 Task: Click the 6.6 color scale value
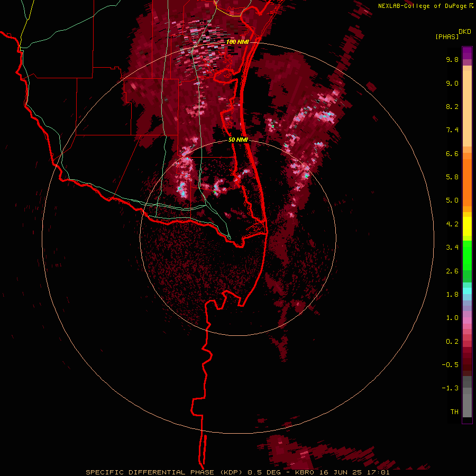pyautogui.click(x=452, y=153)
